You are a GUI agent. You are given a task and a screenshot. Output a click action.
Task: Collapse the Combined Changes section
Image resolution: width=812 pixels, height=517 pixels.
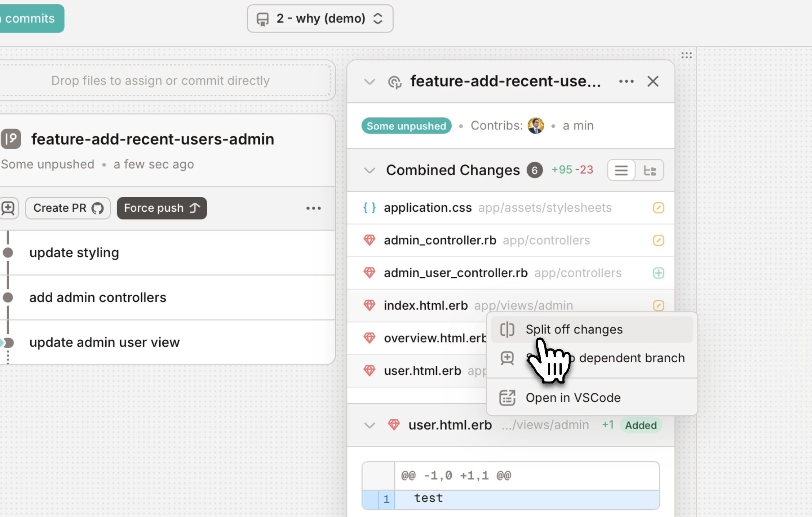[369, 170]
